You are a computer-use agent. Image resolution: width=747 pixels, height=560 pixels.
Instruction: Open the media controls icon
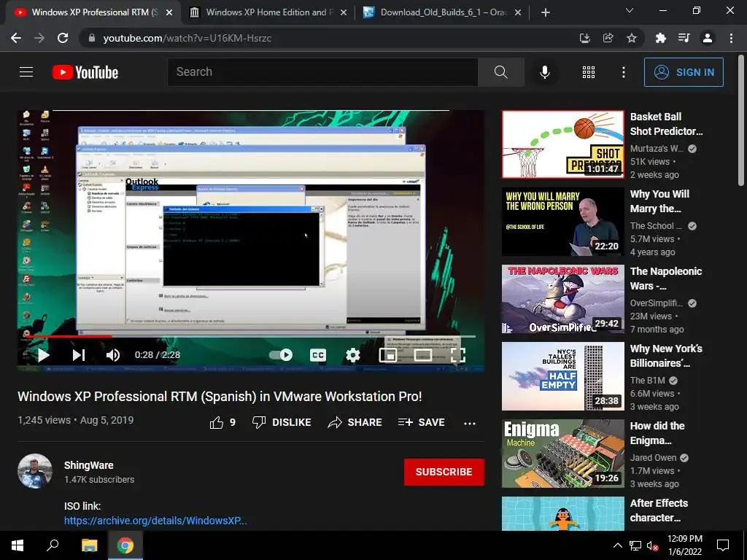coord(684,38)
